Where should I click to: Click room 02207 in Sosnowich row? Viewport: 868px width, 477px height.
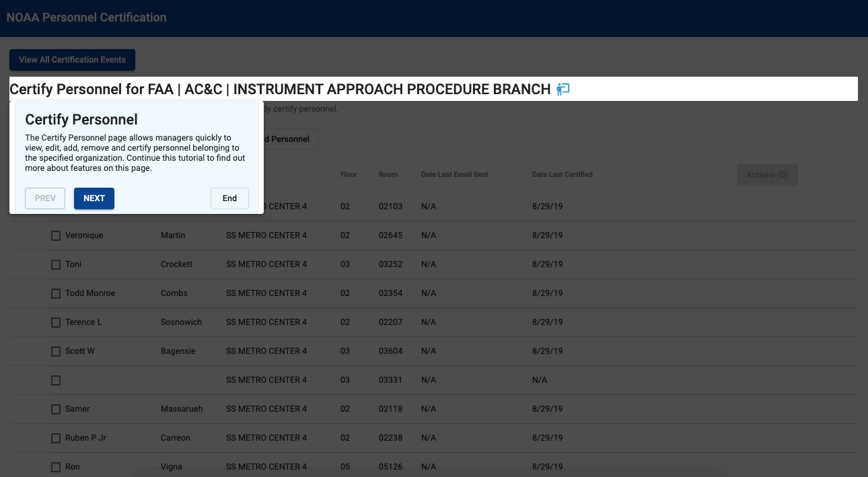pos(390,322)
